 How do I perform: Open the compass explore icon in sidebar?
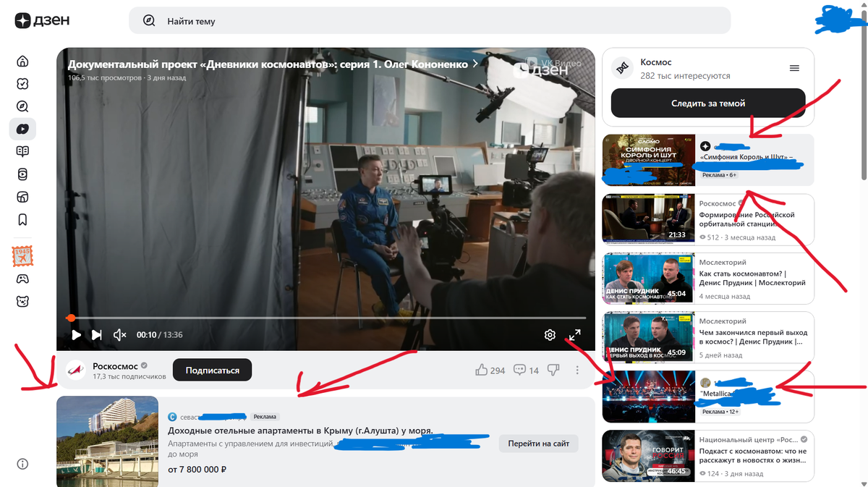[x=22, y=106]
